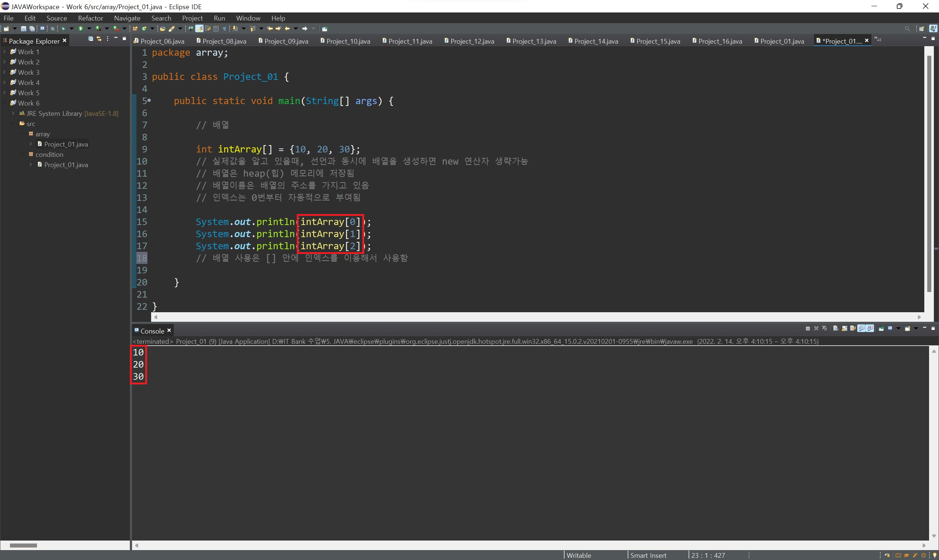Expand the Work 1 project node
This screenshot has width=939, height=560.
coord(4,52)
